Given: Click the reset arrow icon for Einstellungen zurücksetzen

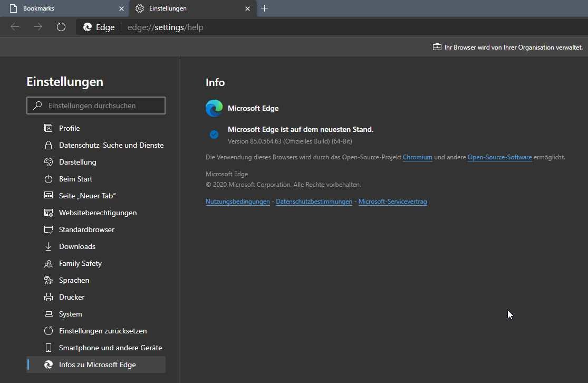Looking at the screenshot, I should [x=49, y=331].
